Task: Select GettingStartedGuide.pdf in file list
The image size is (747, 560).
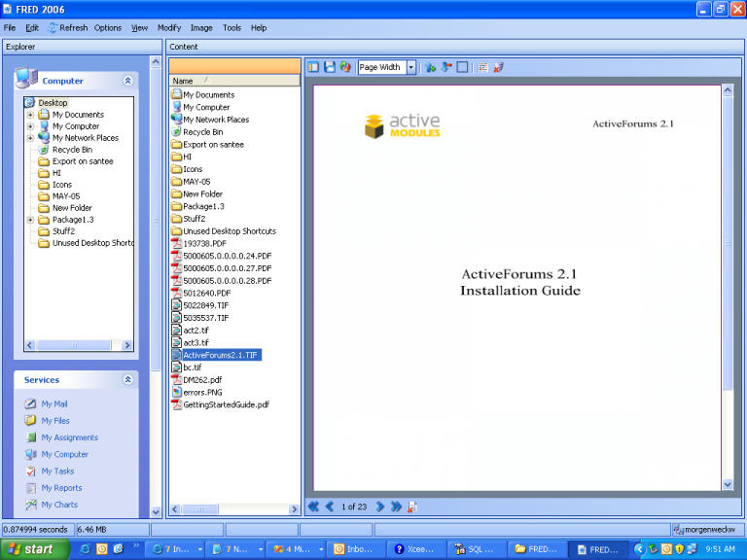Action: click(226, 404)
